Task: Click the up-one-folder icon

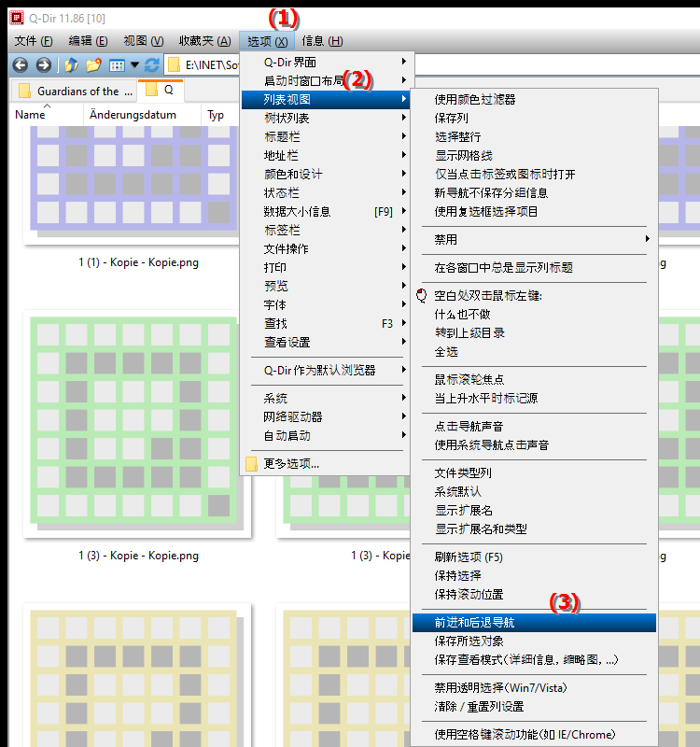Action: tap(72, 64)
